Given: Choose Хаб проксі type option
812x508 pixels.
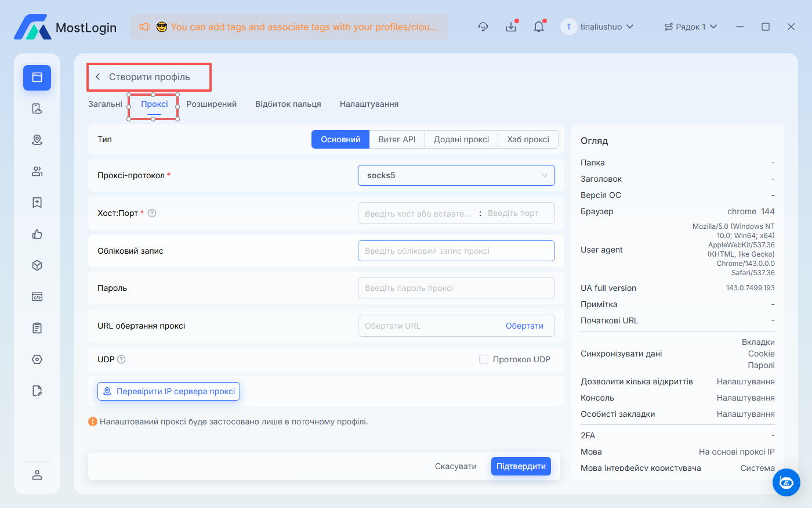Looking at the screenshot, I should point(528,139).
